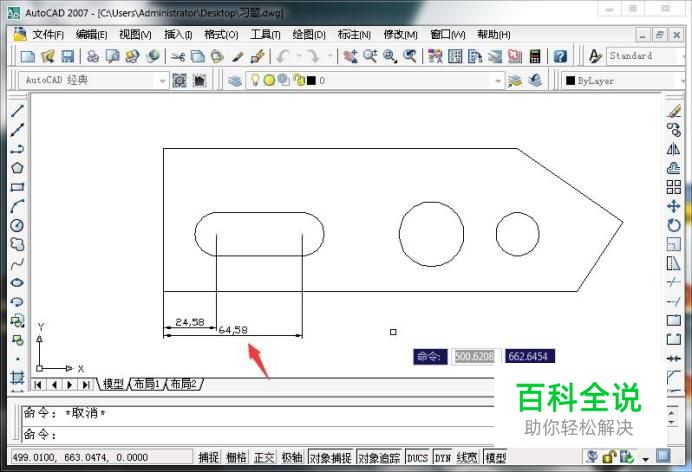This screenshot has width=692, height=472.
Task: Open the ByLayer color dropdown
Action: [681, 81]
